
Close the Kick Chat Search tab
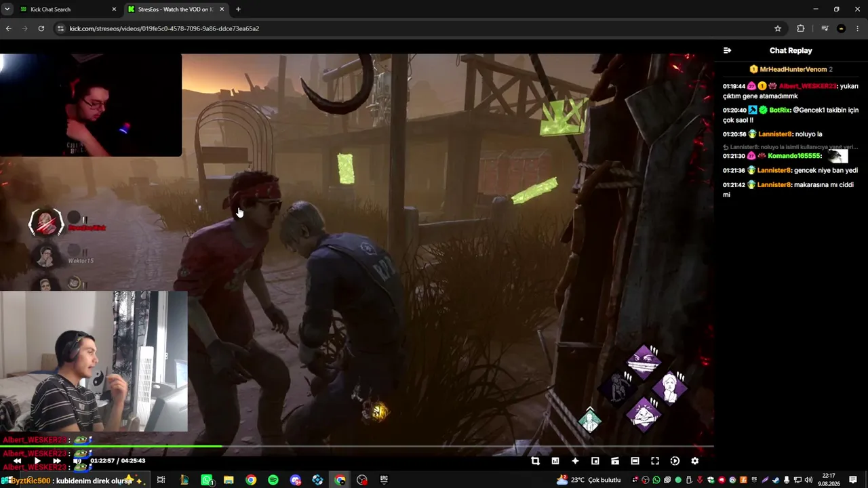coord(114,9)
